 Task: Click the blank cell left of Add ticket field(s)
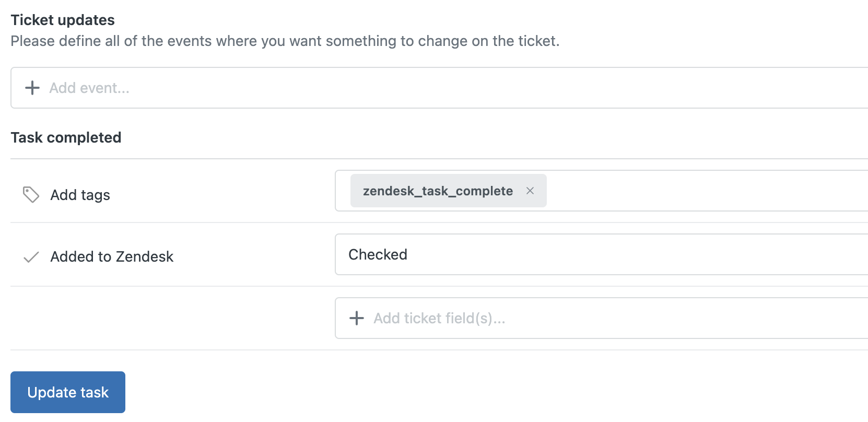(172, 318)
